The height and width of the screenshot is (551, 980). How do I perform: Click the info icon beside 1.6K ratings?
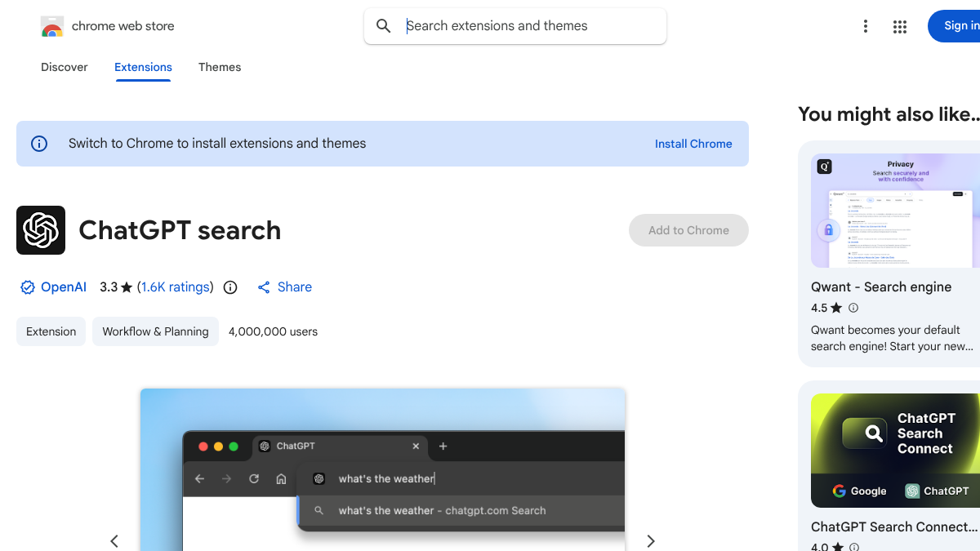tap(230, 287)
